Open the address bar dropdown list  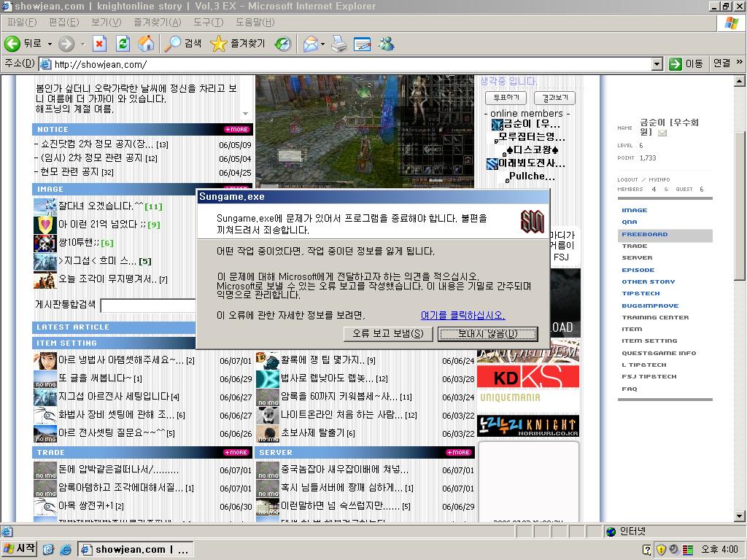[657, 64]
